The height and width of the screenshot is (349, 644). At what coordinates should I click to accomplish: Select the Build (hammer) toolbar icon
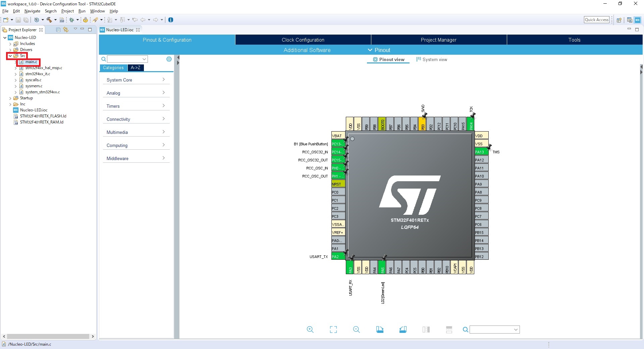(49, 20)
